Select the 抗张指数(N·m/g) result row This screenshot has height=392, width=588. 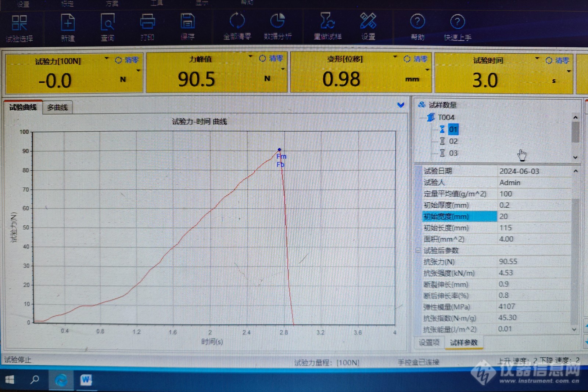(x=497, y=318)
